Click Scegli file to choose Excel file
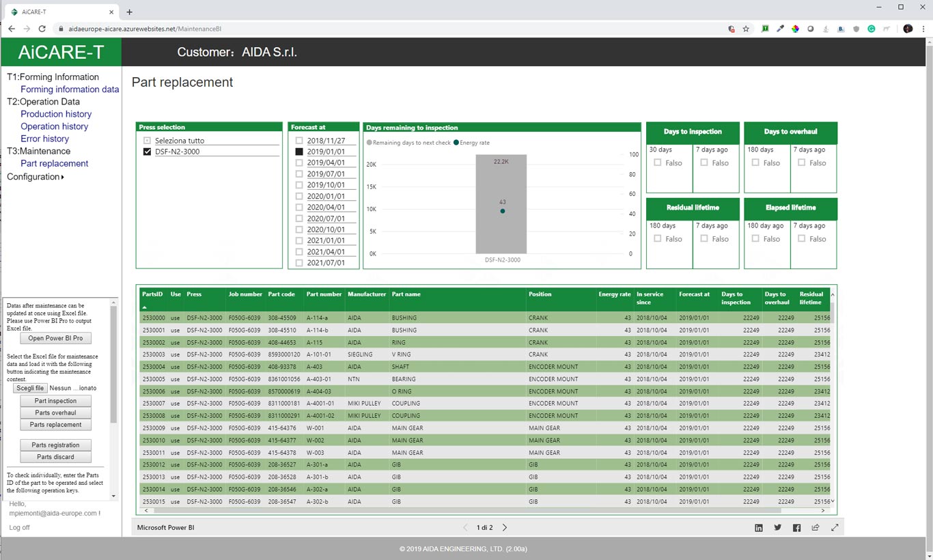This screenshot has height=560, width=933. (x=30, y=388)
